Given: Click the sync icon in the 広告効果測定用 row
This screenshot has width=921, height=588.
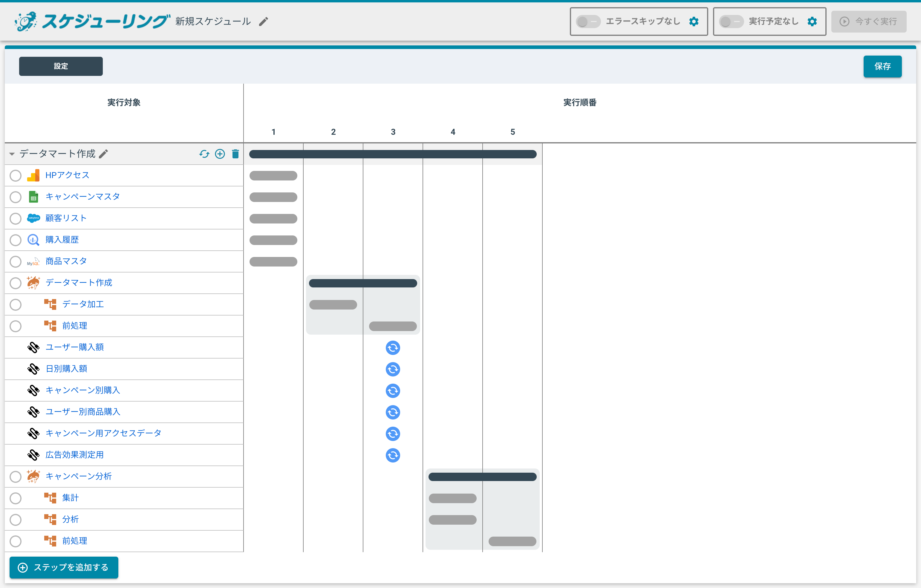Looking at the screenshot, I should point(393,455).
